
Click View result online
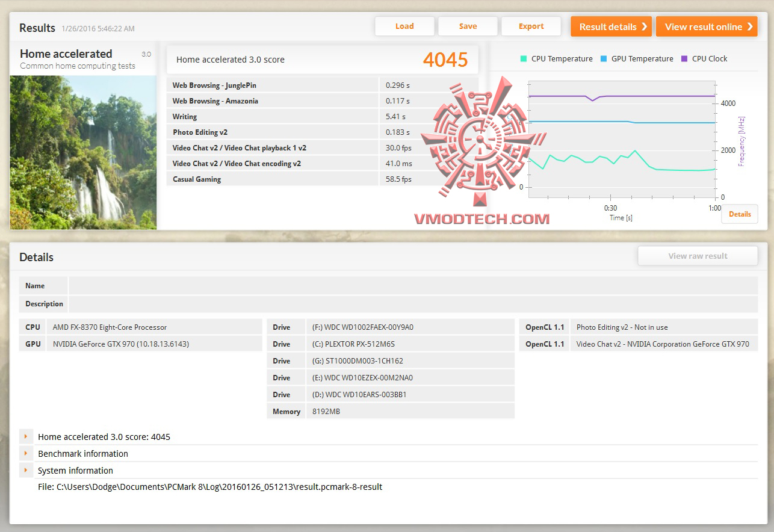tap(707, 26)
